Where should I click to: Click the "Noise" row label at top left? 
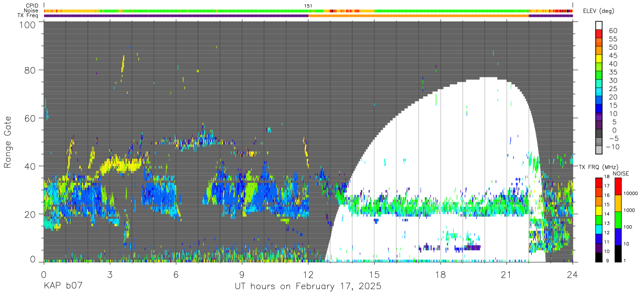tap(31, 10)
